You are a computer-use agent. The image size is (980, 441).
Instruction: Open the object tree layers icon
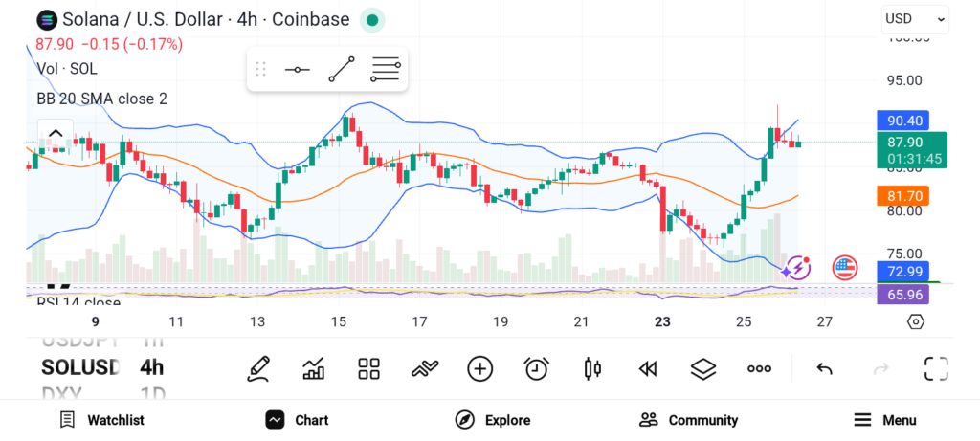(x=703, y=368)
